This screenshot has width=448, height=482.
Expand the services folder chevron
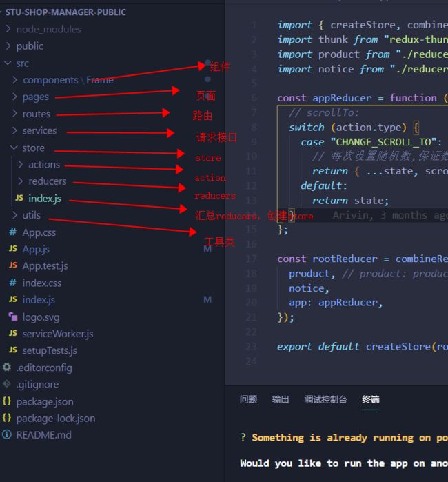[14, 130]
